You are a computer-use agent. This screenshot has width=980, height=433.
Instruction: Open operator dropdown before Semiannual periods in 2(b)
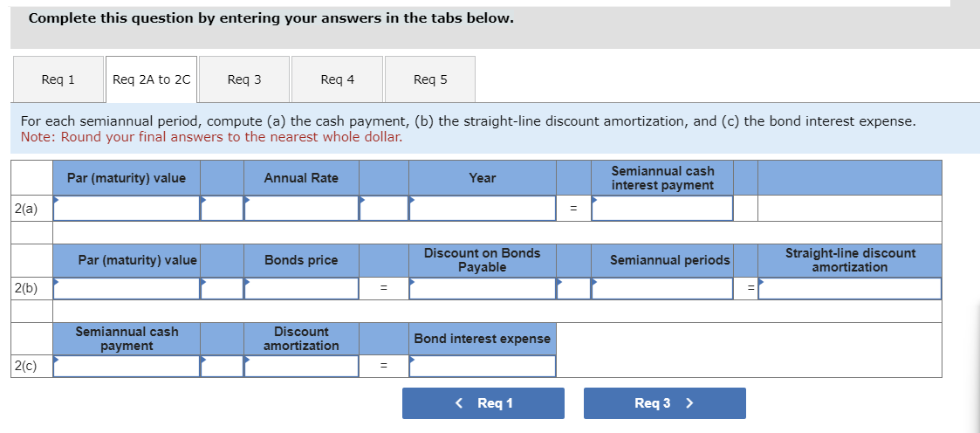click(573, 288)
